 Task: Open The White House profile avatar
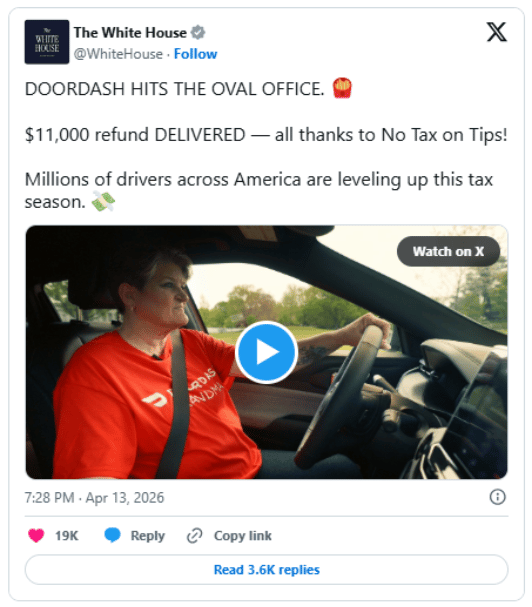pyautogui.click(x=47, y=42)
